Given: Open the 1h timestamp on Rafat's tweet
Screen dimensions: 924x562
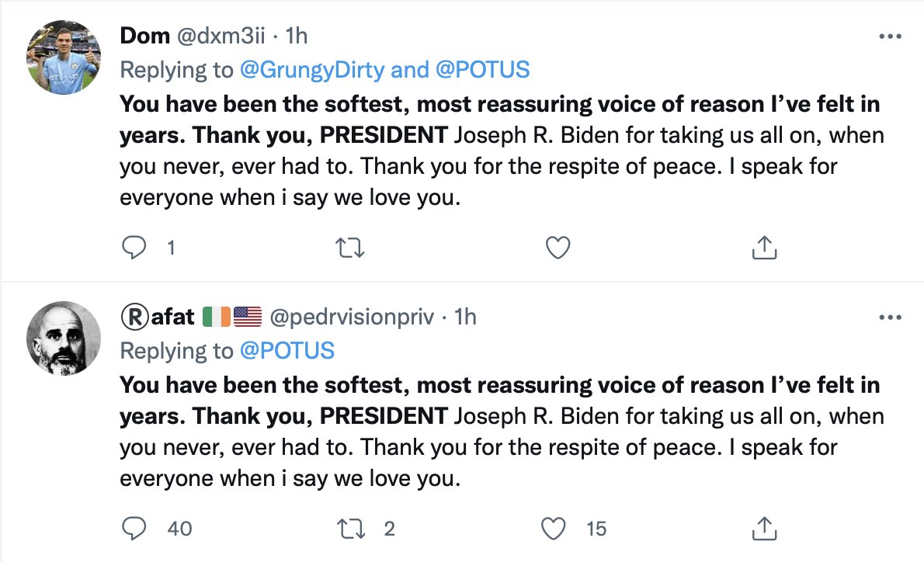Looking at the screenshot, I should pos(465,317).
